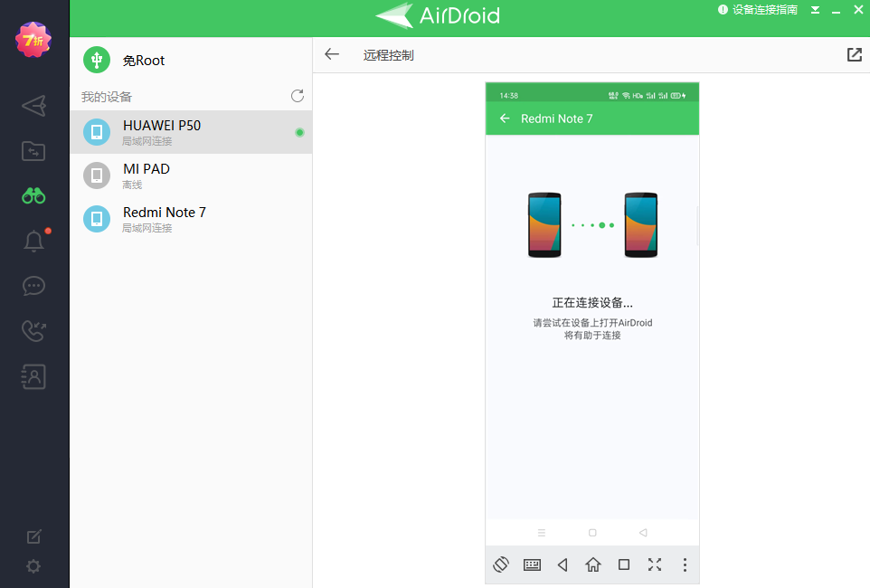Open 设备连接指南 connection guide
The height and width of the screenshot is (588, 870).
pyautogui.click(x=757, y=9)
